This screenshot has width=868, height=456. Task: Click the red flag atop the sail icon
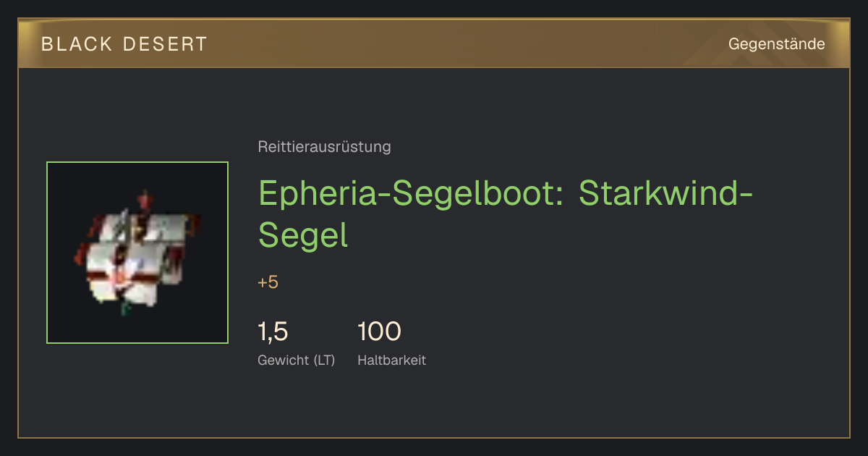pos(147,198)
